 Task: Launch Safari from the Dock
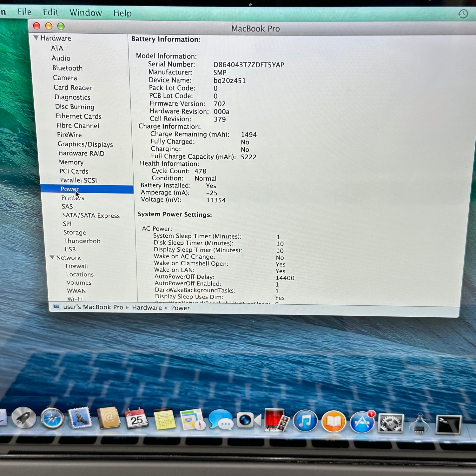pyautogui.click(x=53, y=418)
